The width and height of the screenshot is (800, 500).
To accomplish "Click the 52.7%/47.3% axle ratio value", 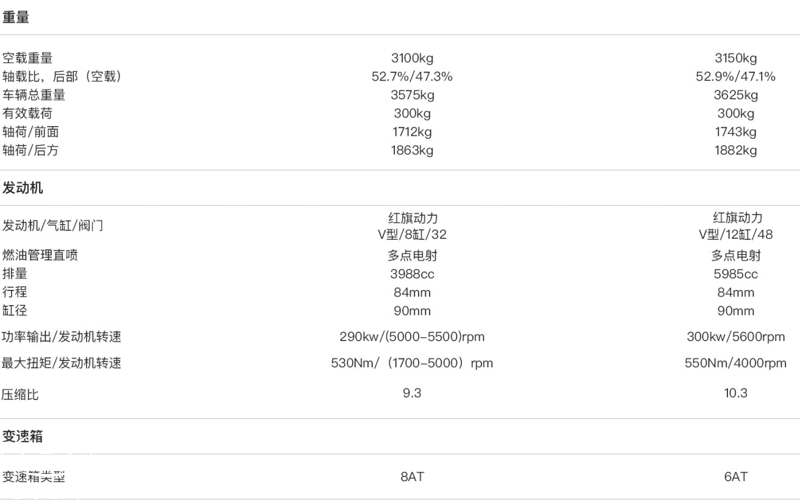I will click(412, 77).
